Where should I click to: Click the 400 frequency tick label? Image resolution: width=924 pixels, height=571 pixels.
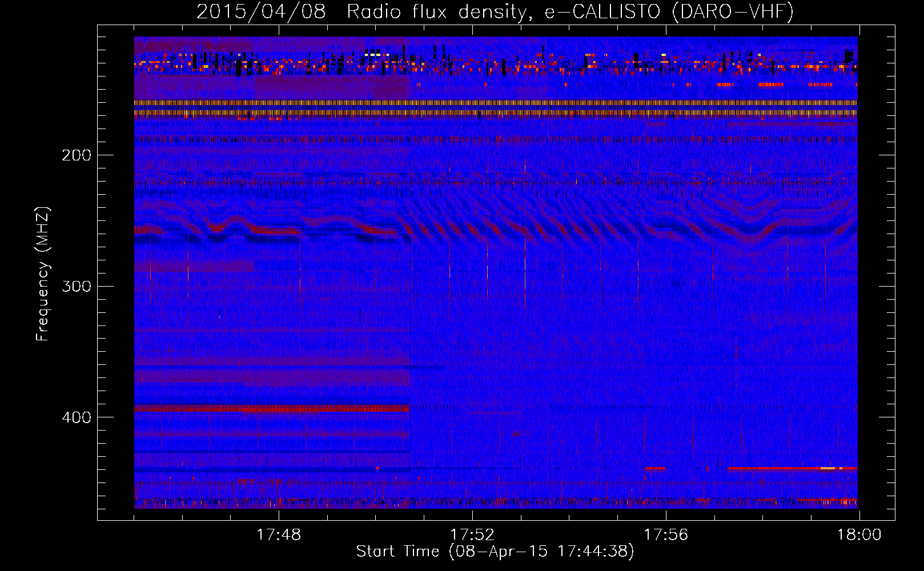[x=77, y=417]
